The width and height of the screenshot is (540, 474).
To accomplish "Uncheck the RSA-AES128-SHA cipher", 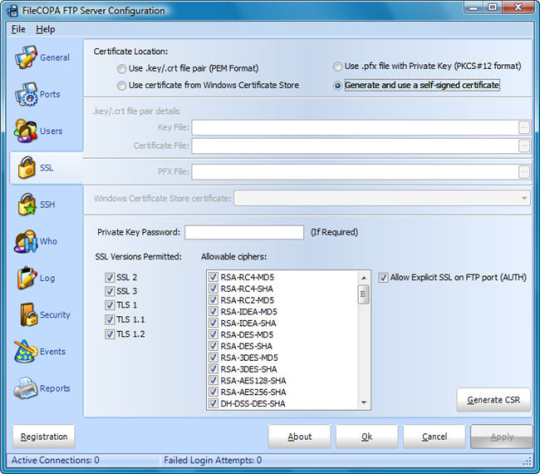I will [x=213, y=380].
